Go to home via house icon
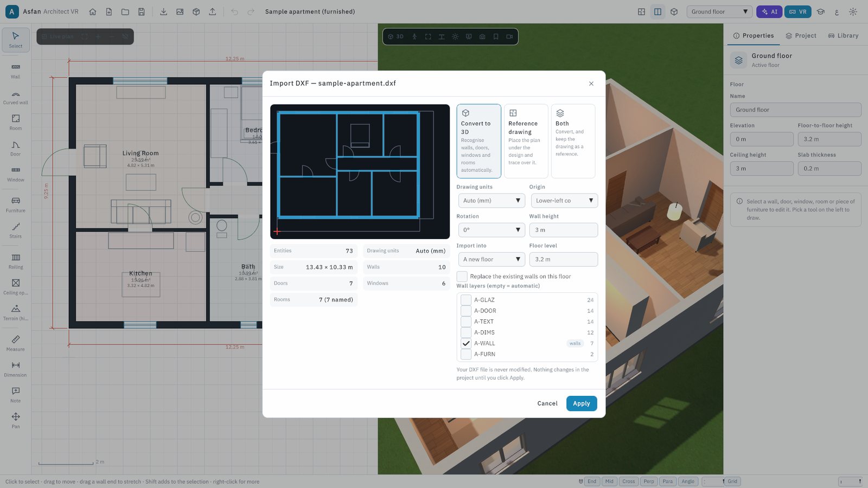Screen dimensions: 868x488 click(x=93, y=11)
